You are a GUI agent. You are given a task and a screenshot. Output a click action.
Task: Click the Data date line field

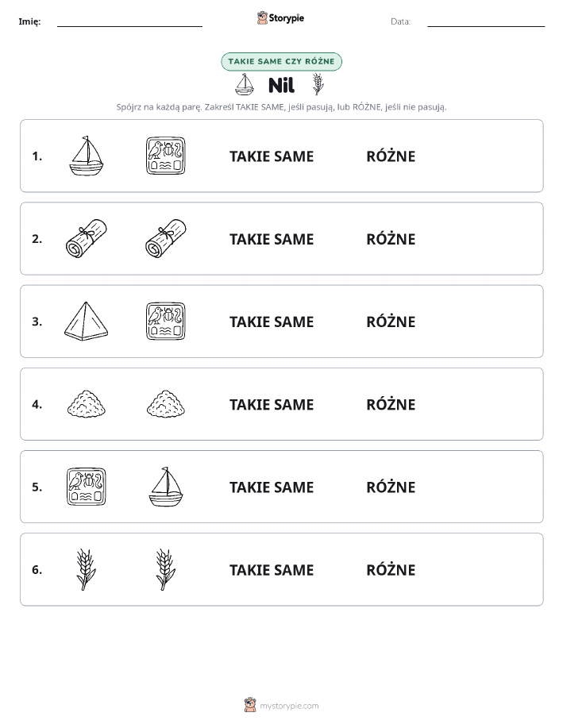tap(486, 21)
